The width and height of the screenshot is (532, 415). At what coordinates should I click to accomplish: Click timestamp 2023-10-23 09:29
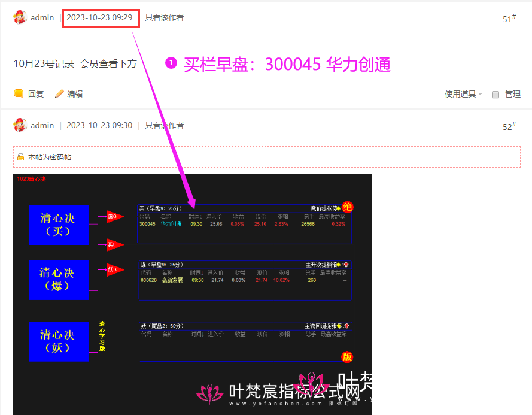99,17
